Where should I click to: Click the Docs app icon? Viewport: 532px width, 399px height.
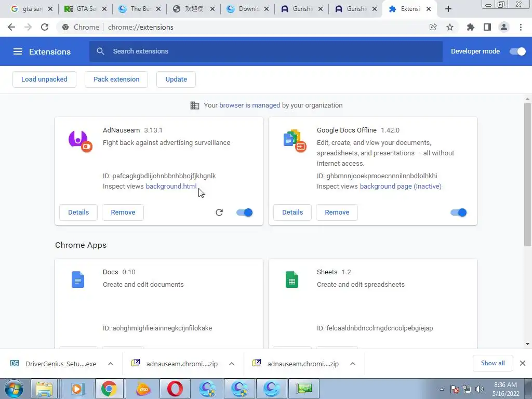coord(78,280)
